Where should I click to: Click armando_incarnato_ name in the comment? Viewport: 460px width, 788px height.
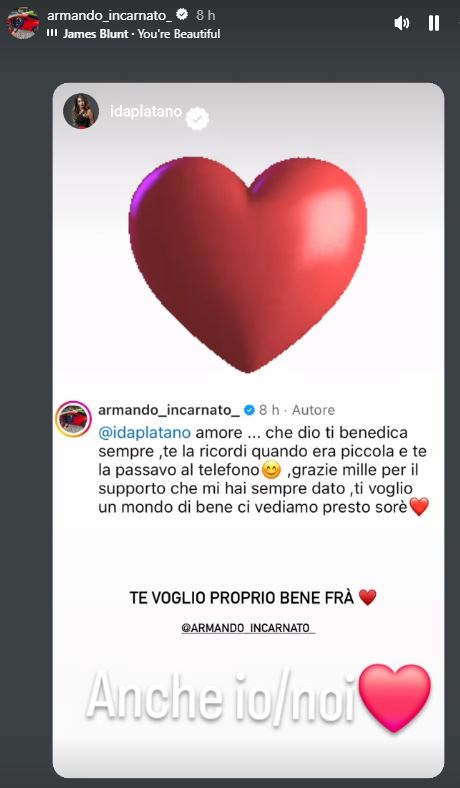169,410
